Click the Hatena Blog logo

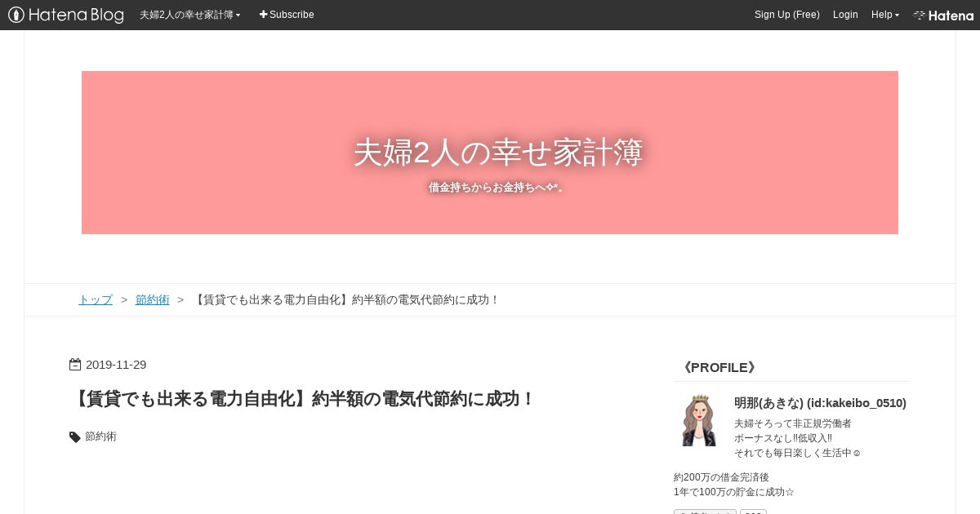pyautogui.click(x=66, y=15)
